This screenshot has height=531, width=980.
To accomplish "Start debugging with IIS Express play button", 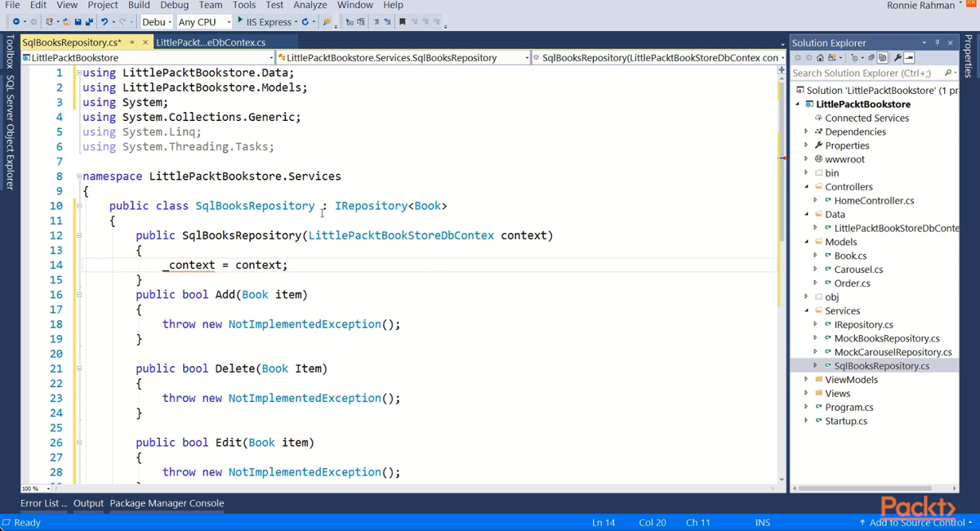I will [x=241, y=20].
